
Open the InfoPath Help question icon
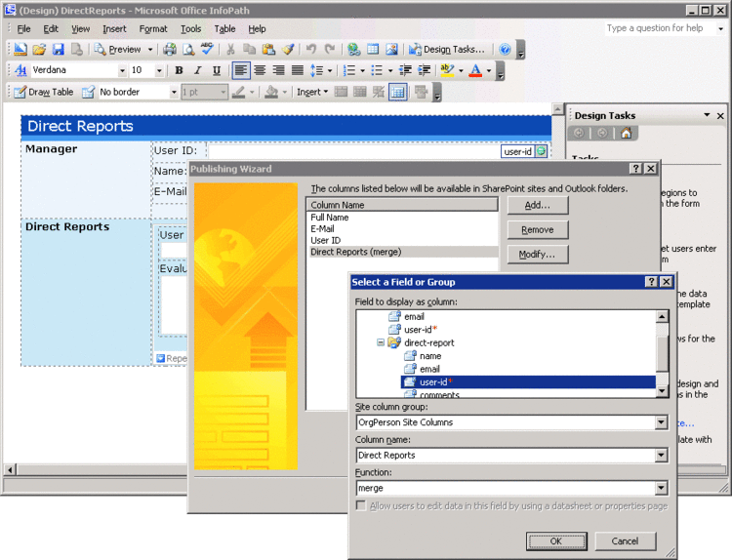tap(505, 49)
